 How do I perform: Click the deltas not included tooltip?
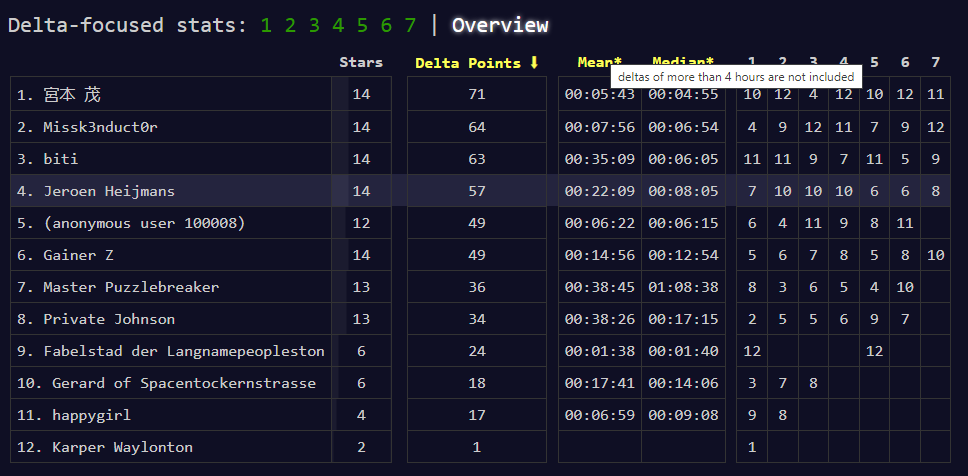[736, 77]
